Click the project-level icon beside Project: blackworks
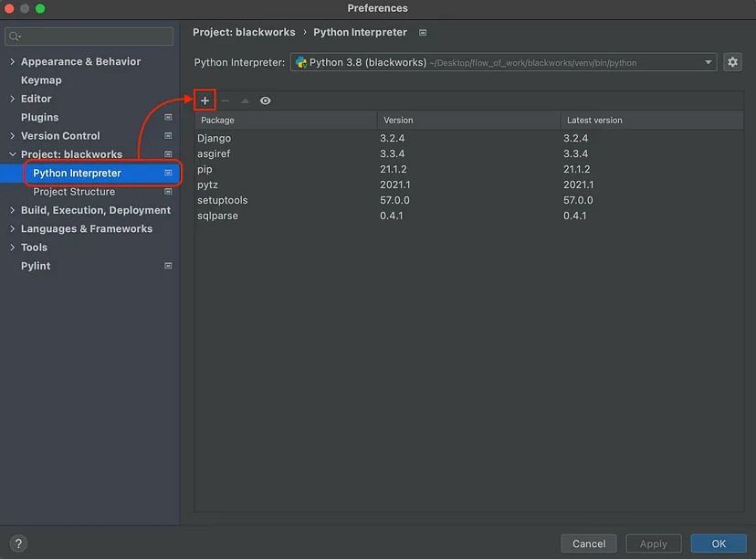This screenshot has height=559, width=756. 168,154
